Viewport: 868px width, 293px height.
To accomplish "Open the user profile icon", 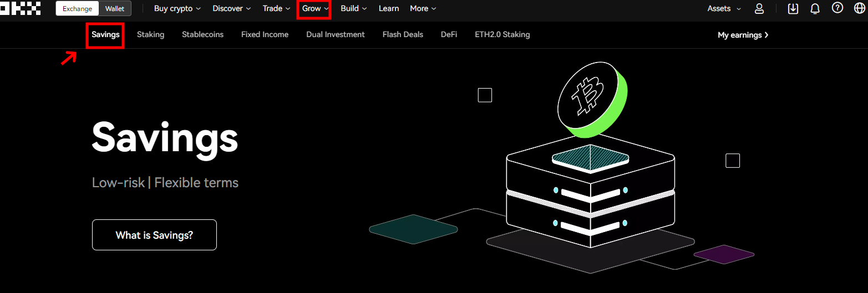I will point(759,8).
